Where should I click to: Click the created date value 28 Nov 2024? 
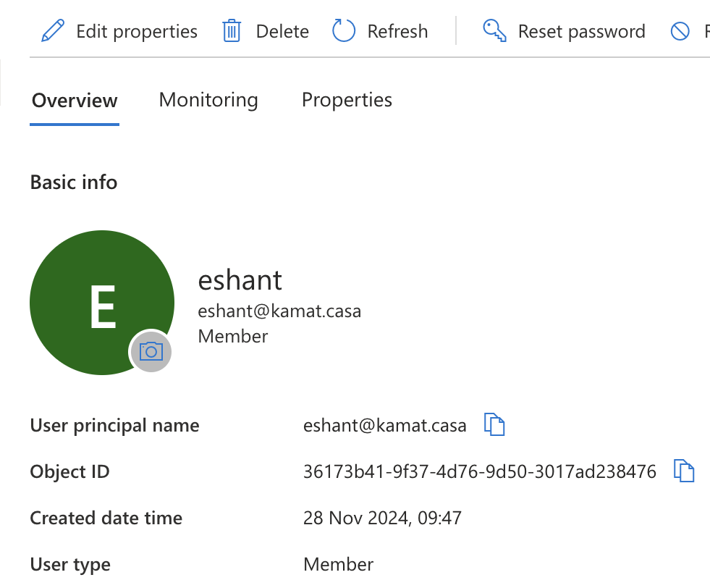coord(382,518)
